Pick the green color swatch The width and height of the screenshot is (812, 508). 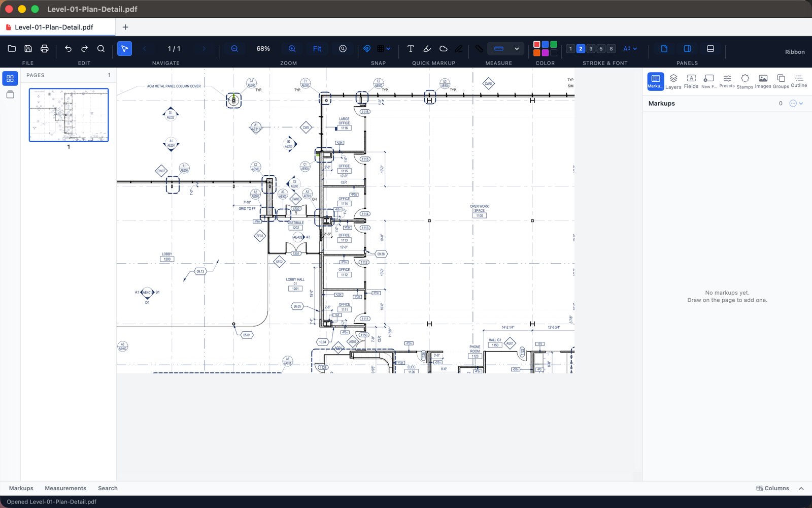554,45
